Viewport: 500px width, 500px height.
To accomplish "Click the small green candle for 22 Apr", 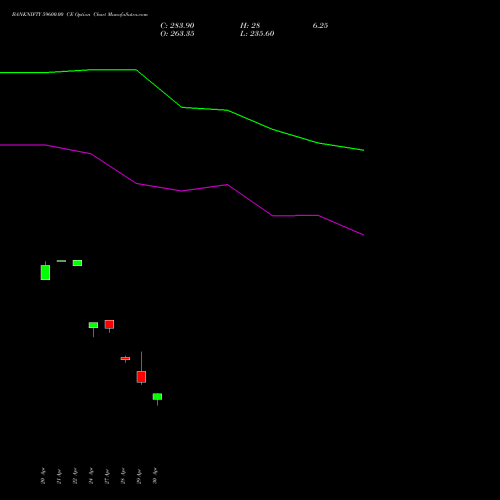I will pyautogui.click(x=77, y=263).
